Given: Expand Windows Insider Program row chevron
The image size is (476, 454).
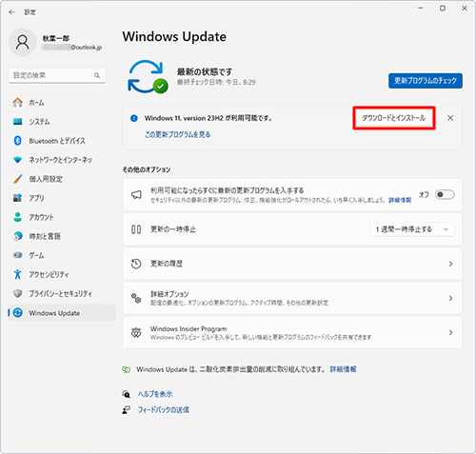Looking at the screenshot, I should (x=450, y=333).
